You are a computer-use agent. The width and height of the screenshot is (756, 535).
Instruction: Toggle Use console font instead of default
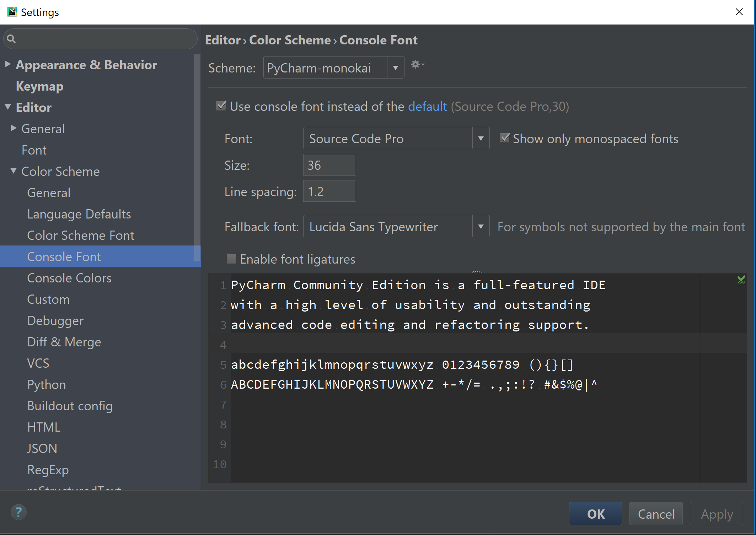[221, 106]
